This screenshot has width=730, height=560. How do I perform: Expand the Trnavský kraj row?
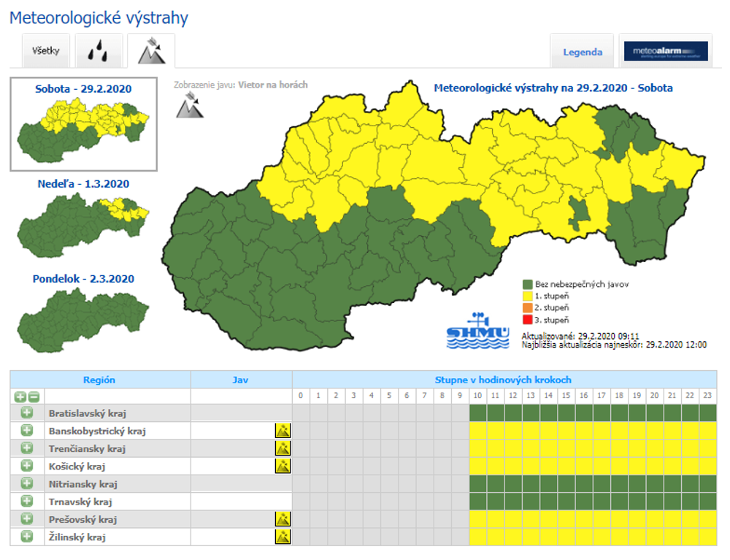(27, 502)
